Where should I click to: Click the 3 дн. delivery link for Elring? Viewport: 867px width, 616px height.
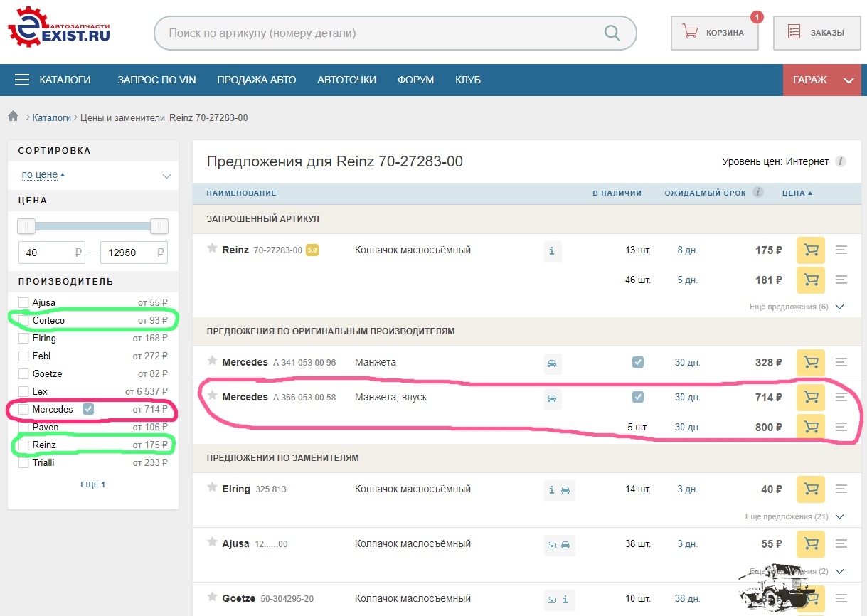tap(688, 489)
